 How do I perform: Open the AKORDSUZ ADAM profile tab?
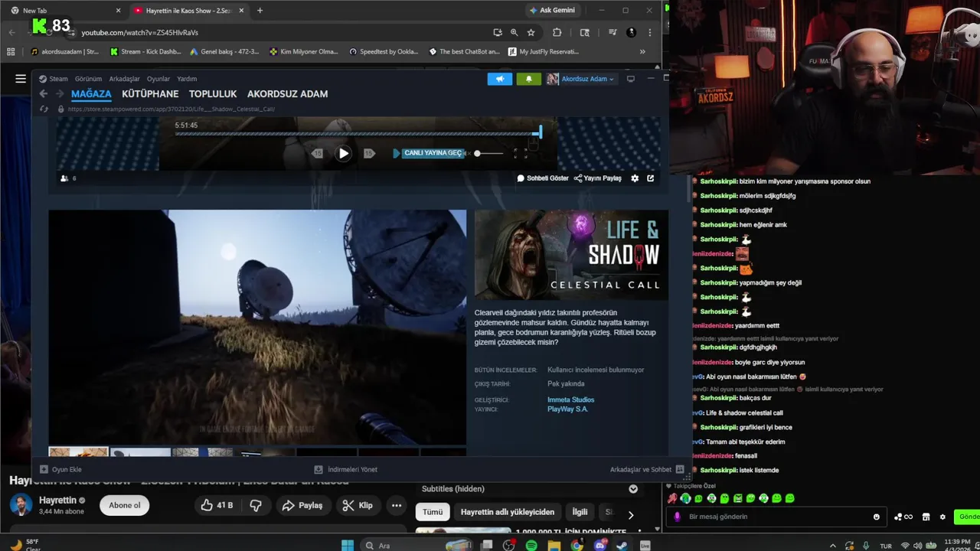pyautogui.click(x=287, y=93)
